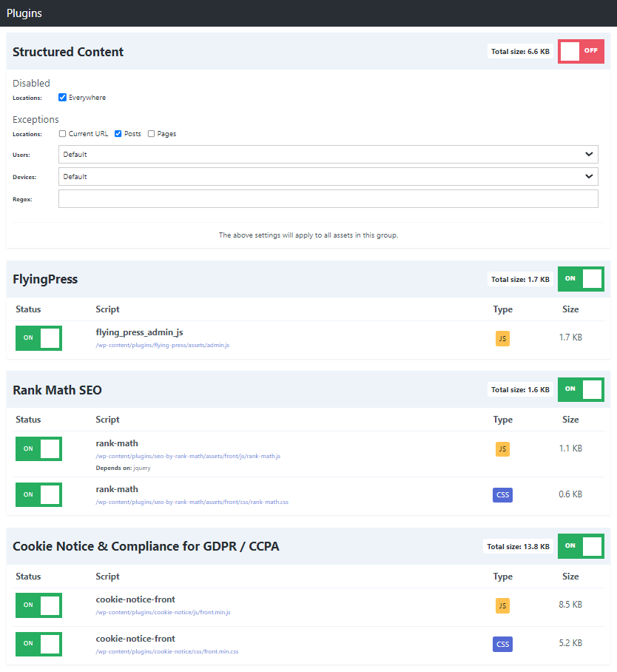This screenshot has width=617, height=672.
Task: Click the FlyingPress group heading
Action: [45, 280]
